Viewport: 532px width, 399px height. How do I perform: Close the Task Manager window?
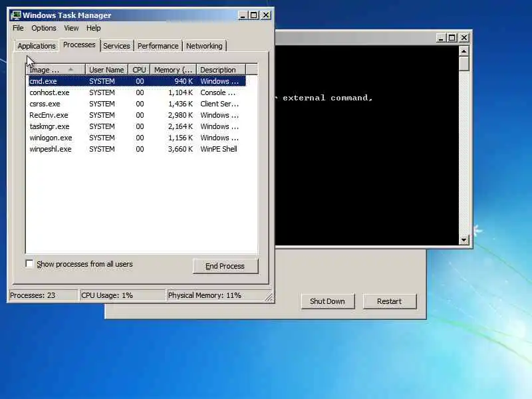click(266, 15)
